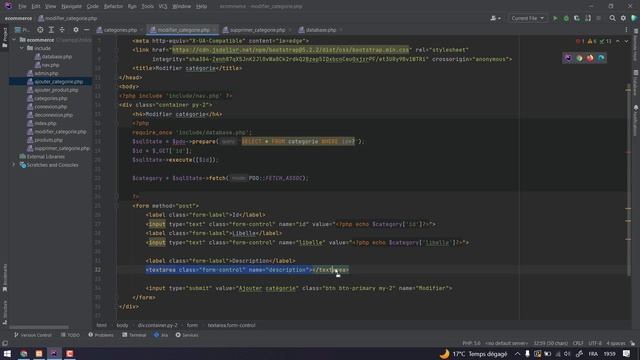This screenshot has width=640, height=360.
Task: Open the red recorder app in taskbar
Action: coord(69,353)
